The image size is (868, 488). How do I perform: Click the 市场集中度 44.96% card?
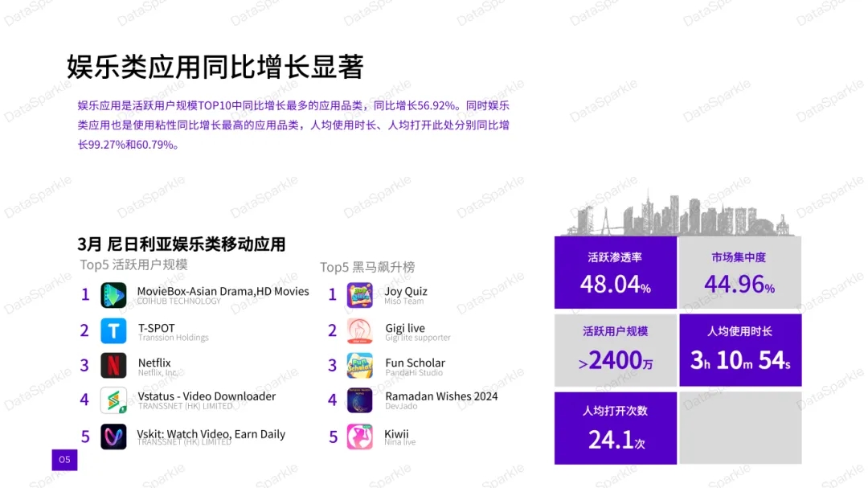pos(740,271)
